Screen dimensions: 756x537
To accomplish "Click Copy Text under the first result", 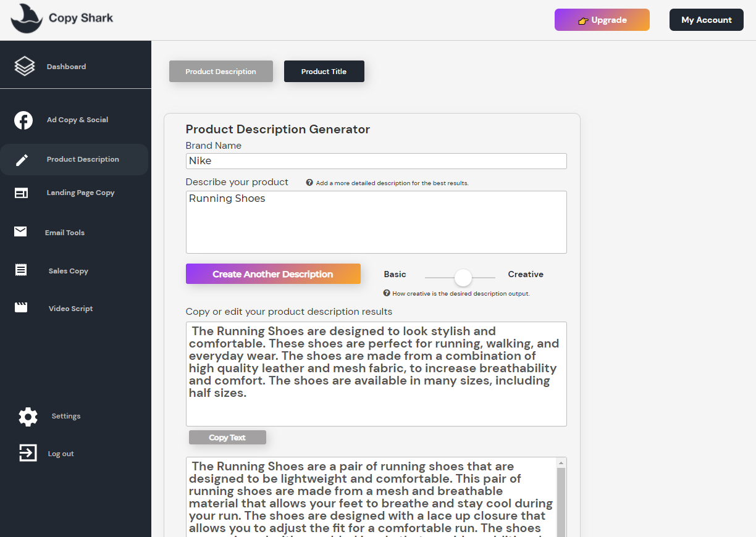I will tap(227, 437).
